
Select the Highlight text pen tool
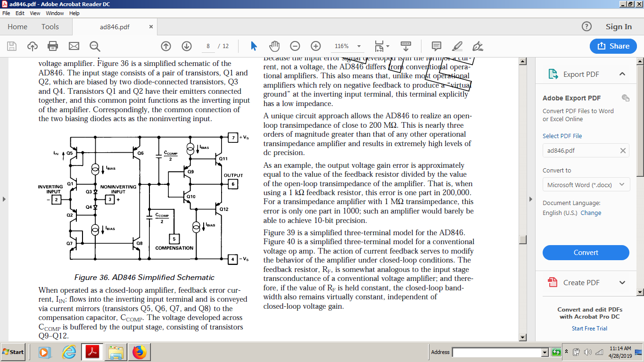[x=457, y=46]
